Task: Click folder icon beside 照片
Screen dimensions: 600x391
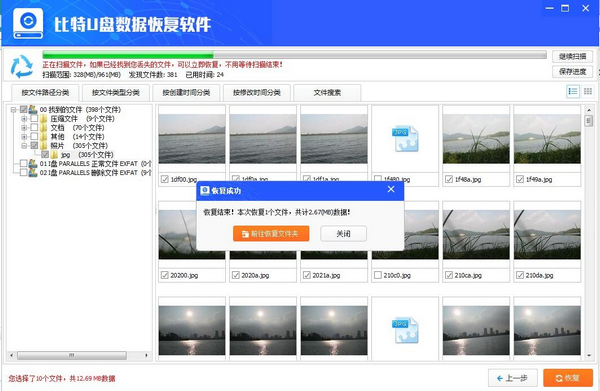Action: coord(44,146)
